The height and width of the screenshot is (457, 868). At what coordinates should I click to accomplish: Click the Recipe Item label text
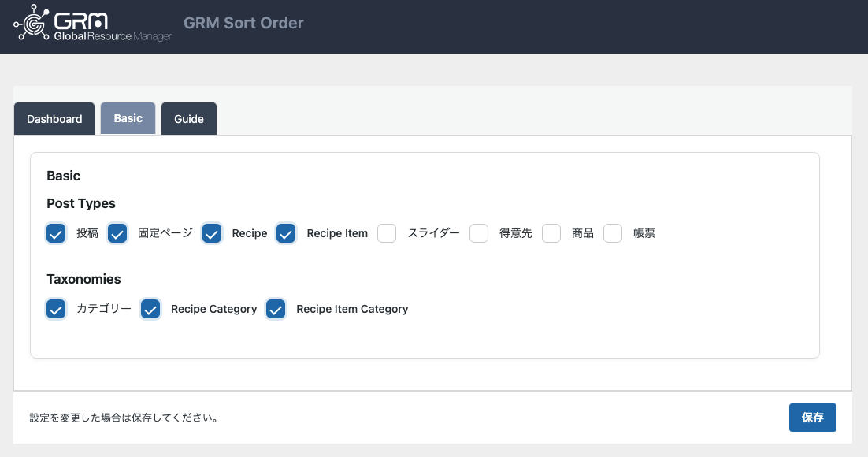(x=337, y=233)
